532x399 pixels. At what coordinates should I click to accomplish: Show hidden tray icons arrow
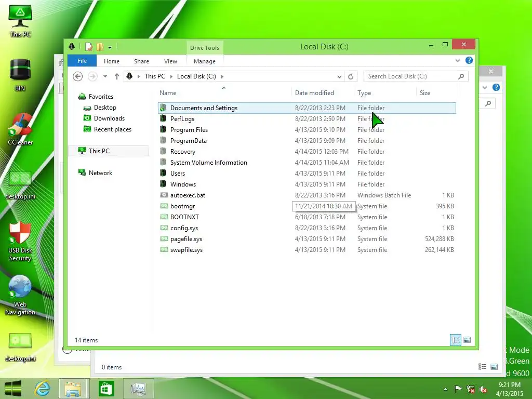point(445,389)
